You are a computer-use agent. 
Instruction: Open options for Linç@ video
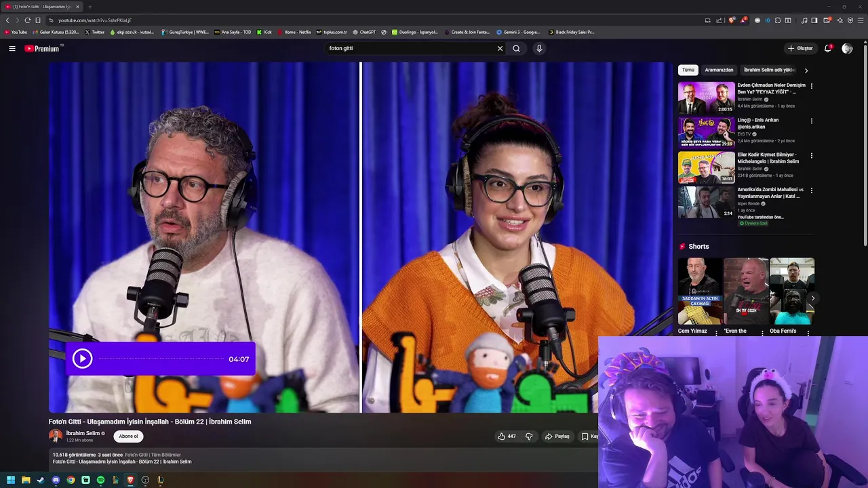[812, 121]
